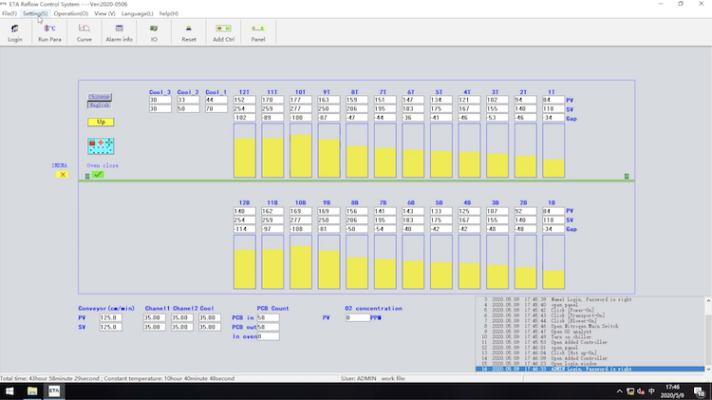Open Run Para temperature settings
The height and width of the screenshot is (400, 712).
click(49, 32)
